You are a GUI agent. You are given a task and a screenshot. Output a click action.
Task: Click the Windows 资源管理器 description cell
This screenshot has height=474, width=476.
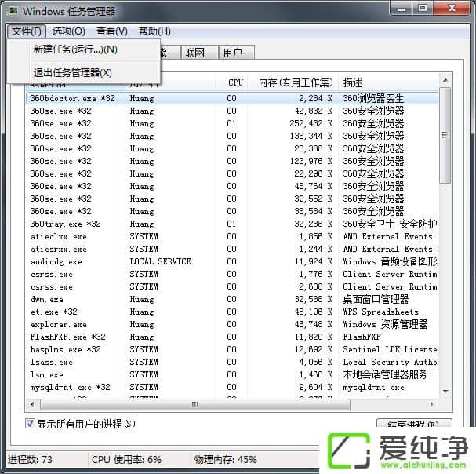click(385, 325)
